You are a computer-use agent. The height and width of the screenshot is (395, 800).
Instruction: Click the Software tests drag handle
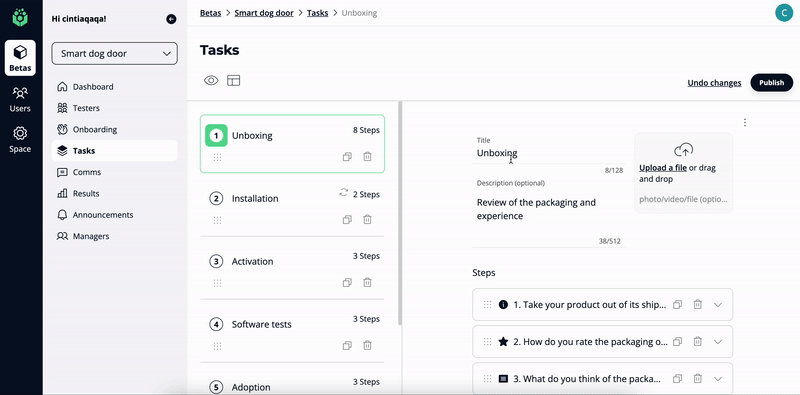(217, 346)
